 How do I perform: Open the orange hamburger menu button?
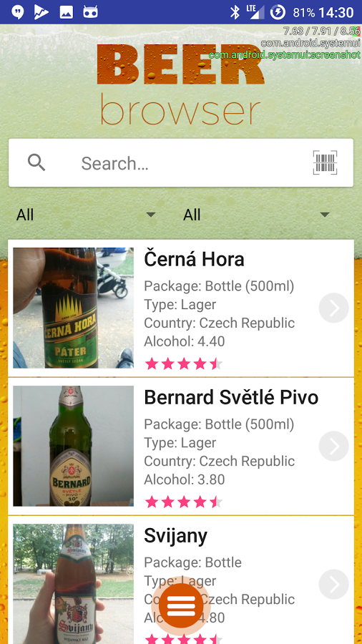(x=181, y=605)
